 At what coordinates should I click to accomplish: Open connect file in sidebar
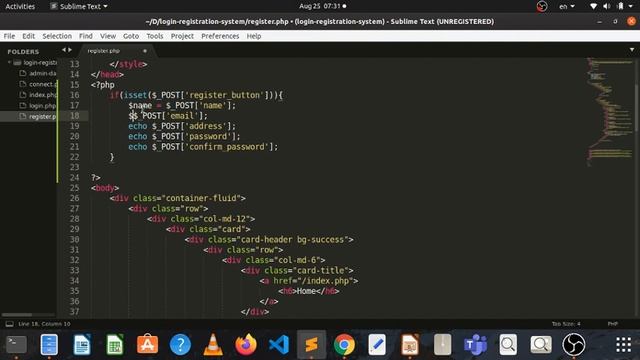pos(43,84)
